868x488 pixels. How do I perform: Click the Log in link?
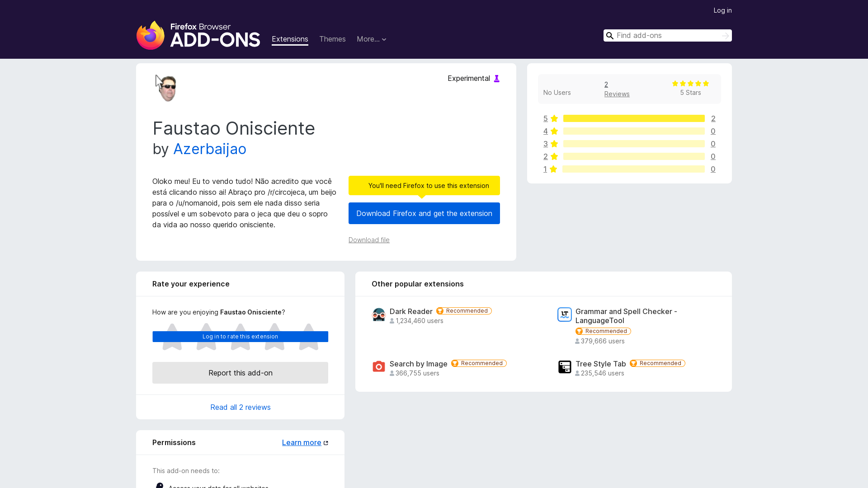coord(722,10)
